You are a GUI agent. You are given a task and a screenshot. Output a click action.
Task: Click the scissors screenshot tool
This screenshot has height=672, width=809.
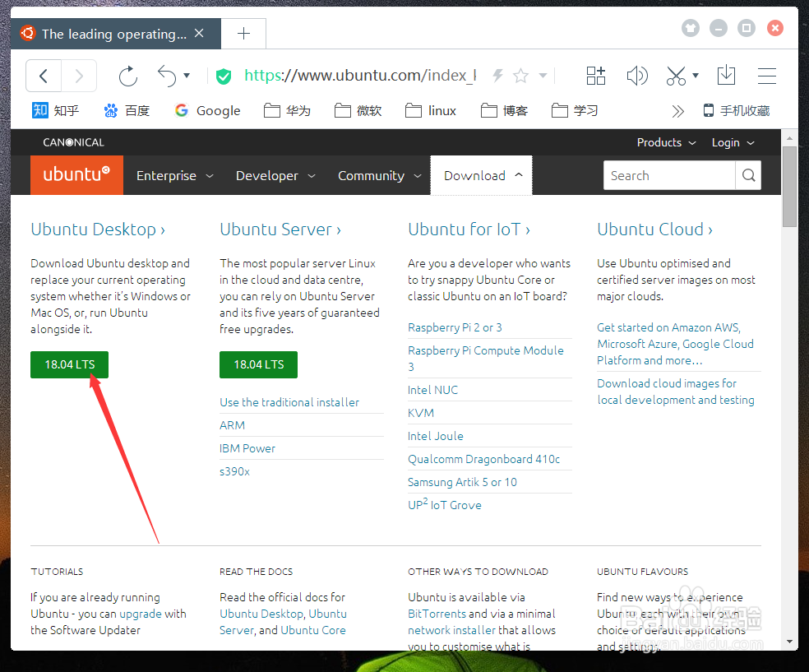[676, 76]
